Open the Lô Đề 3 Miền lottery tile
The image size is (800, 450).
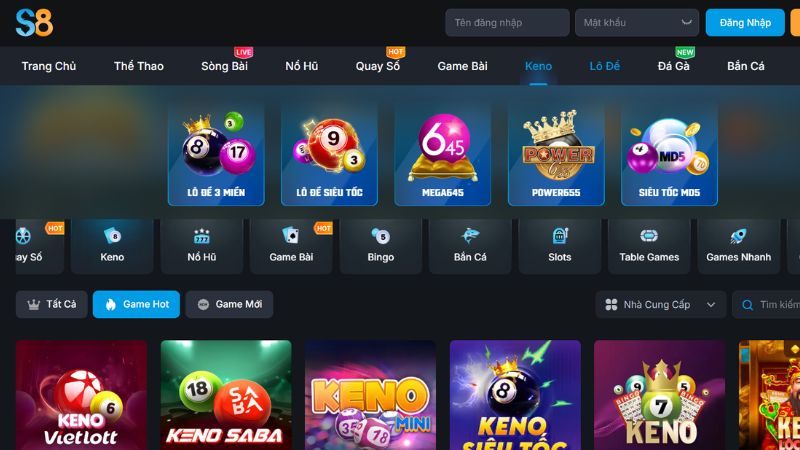click(216, 155)
